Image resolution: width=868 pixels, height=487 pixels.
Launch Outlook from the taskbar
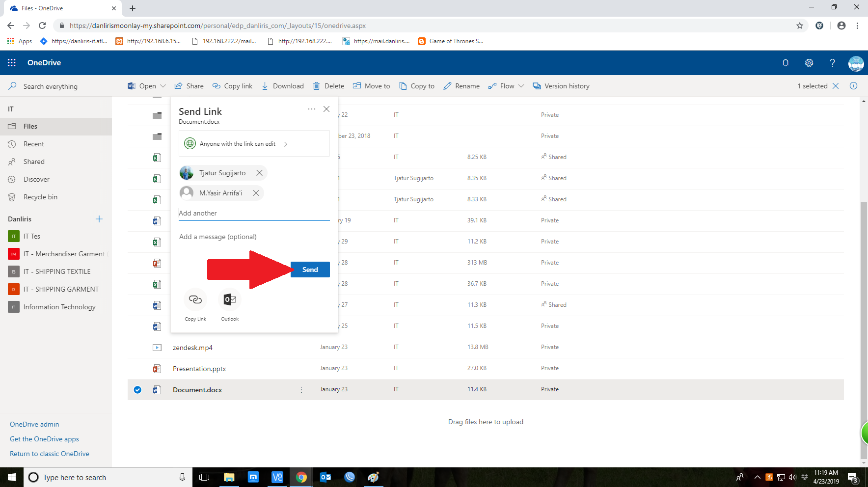point(325,477)
